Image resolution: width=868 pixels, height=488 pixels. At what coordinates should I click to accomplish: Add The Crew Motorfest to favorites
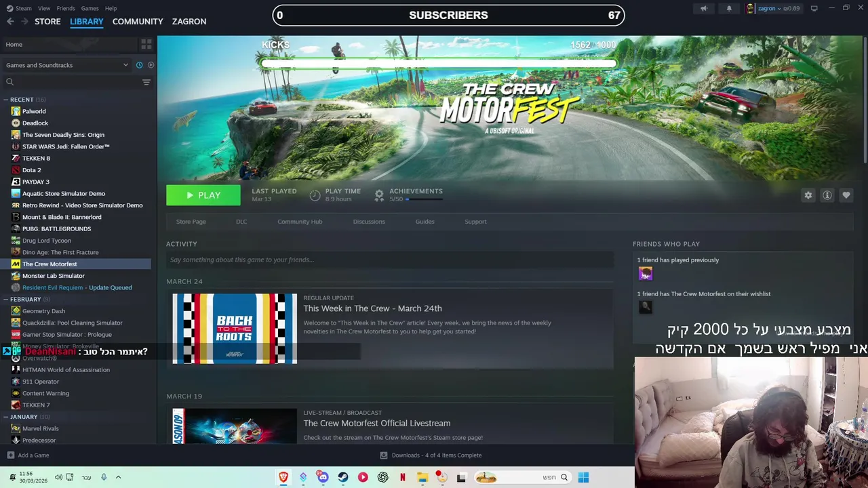pyautogui.click(x=846, y=195)
